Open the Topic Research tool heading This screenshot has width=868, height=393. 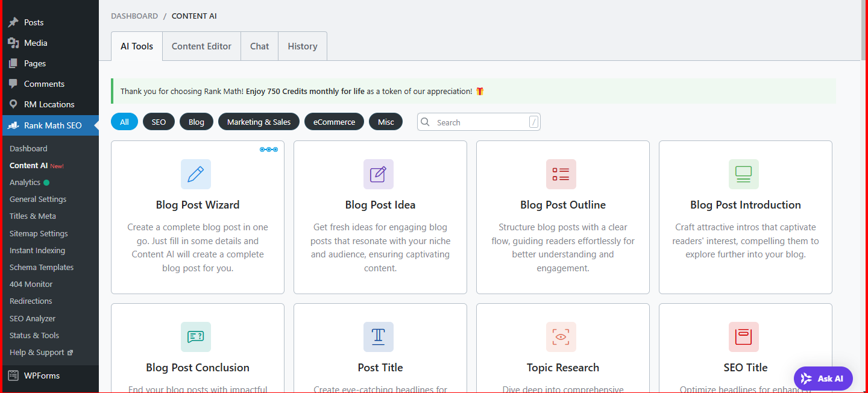pyautogui.click(x=563, y=368)
